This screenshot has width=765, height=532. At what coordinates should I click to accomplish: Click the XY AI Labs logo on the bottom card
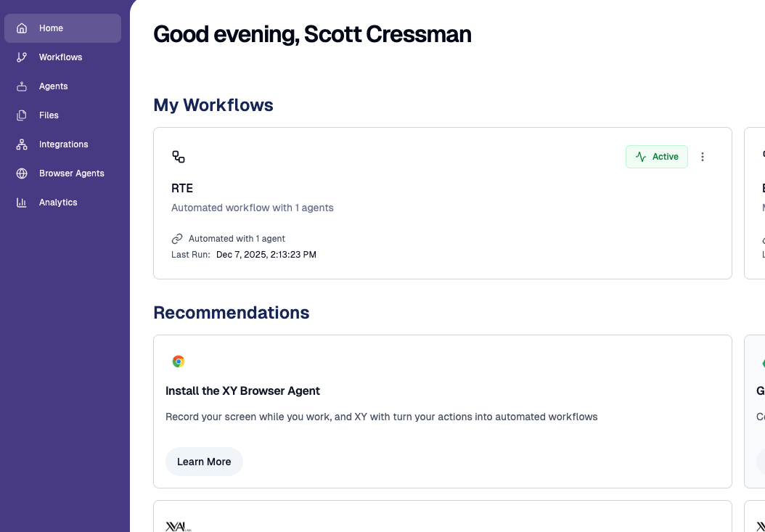[176, 525]
